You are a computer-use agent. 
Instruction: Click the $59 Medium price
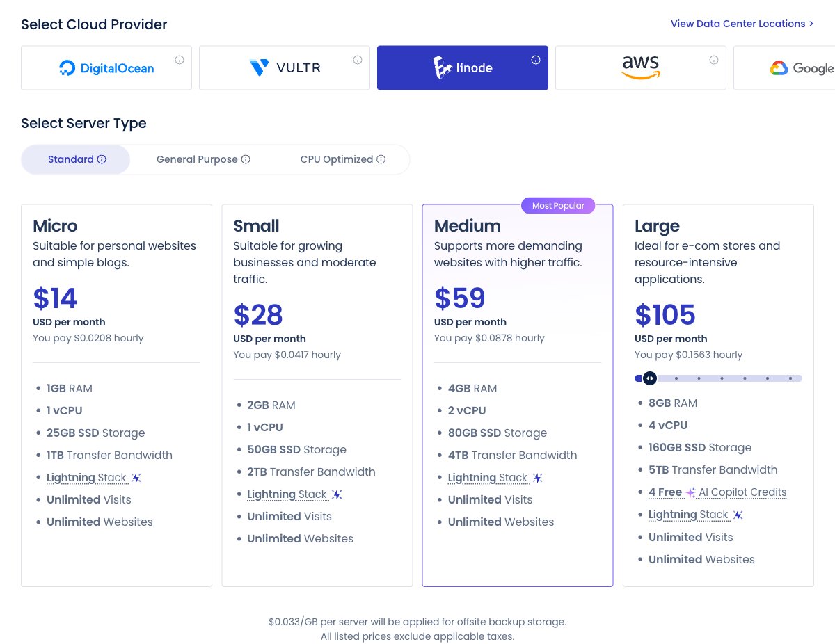459,298
